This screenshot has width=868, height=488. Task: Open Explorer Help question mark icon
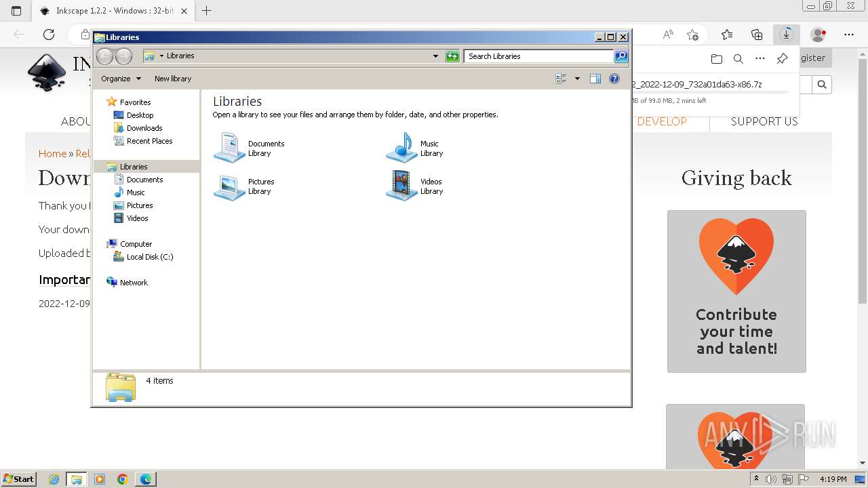pos(614,79)
